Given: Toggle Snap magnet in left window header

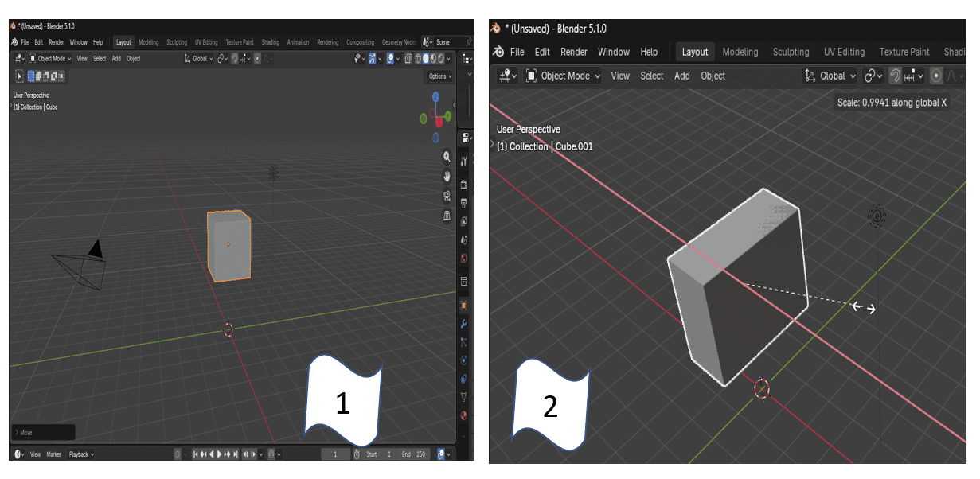Looking at the screenshot, I should click(234, 58).
